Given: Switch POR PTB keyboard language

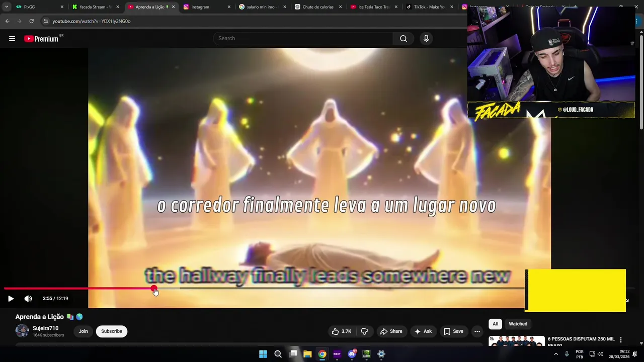Looking at the screenshot, I should coord(580,354).
